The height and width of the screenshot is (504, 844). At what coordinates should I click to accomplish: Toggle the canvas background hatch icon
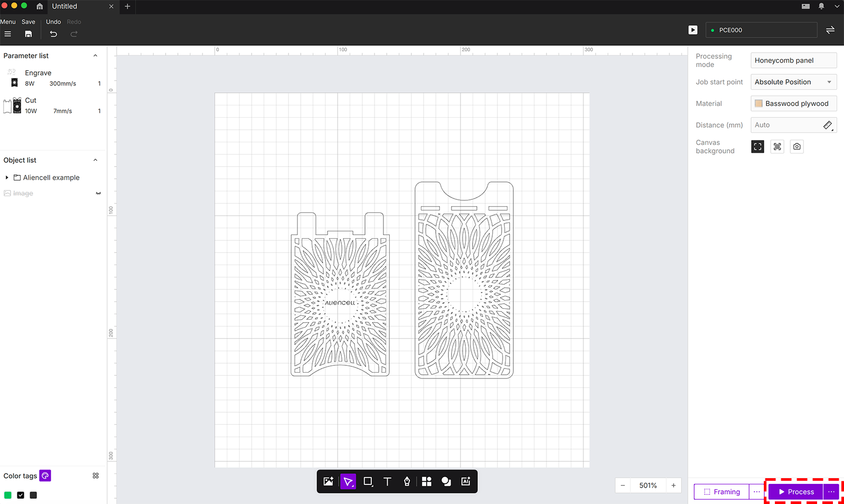pos(778,147)
